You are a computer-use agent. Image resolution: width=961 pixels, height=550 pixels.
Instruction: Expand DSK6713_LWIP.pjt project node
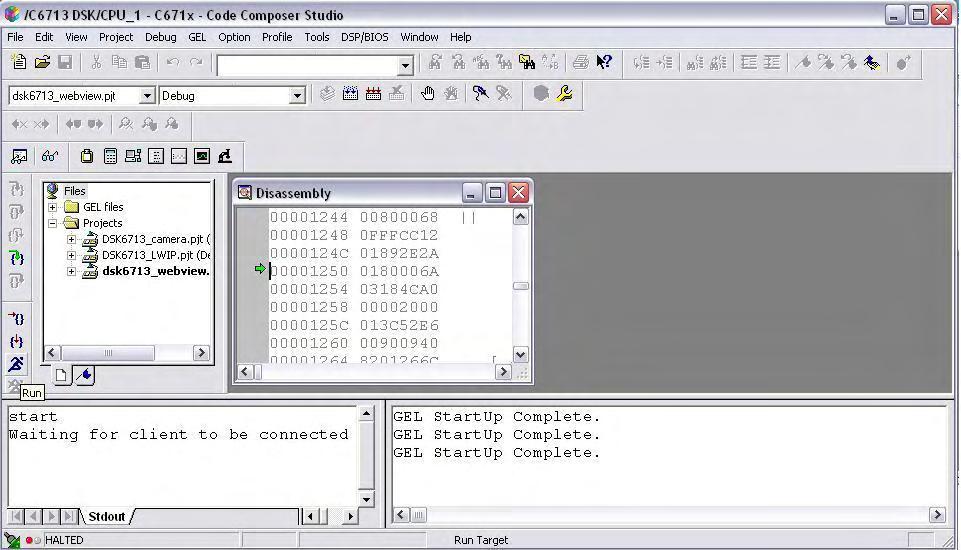[72, 255]
